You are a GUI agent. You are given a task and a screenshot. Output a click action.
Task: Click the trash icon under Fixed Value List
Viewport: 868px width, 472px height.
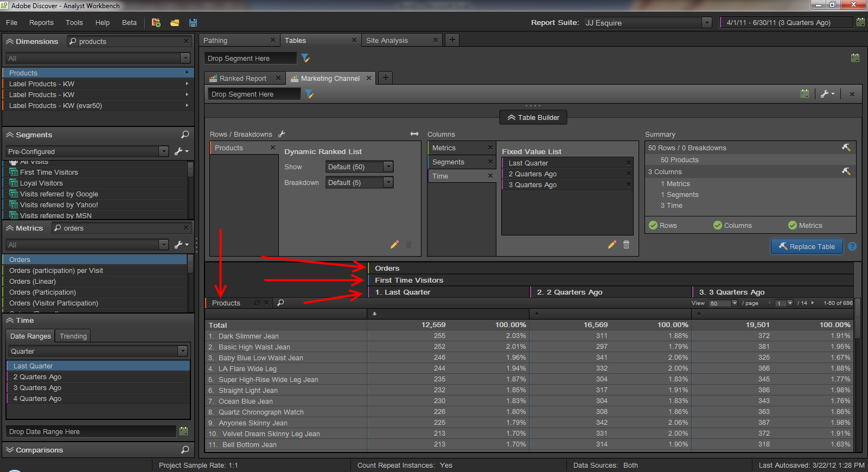[x=626, y=245]
